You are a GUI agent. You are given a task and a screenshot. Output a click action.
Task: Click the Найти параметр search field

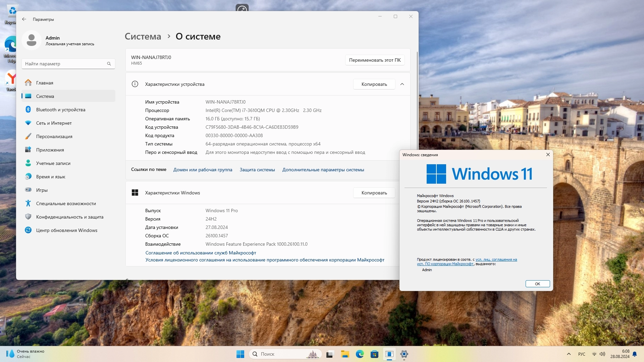tap(64, 64)
